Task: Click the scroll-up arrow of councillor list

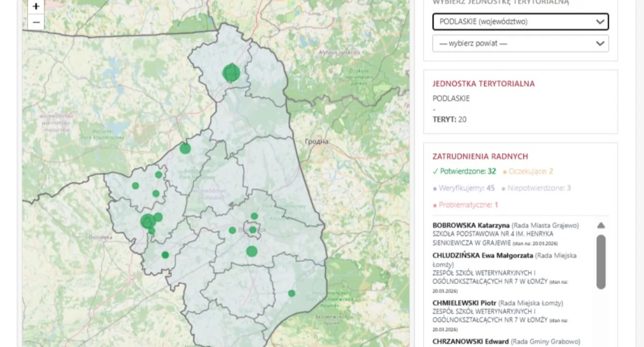Action: tap(601, 226)
